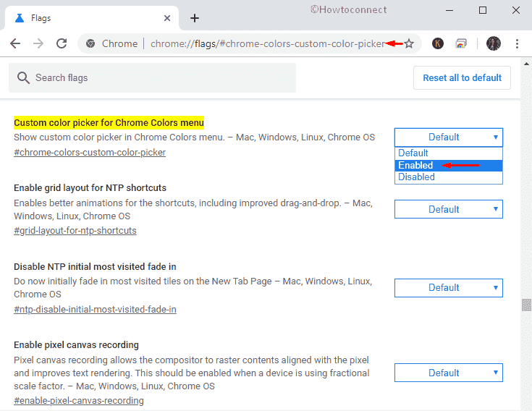
Task: Collapse Custom color picker Default dropdown
Action: click(x=449, y=137)
